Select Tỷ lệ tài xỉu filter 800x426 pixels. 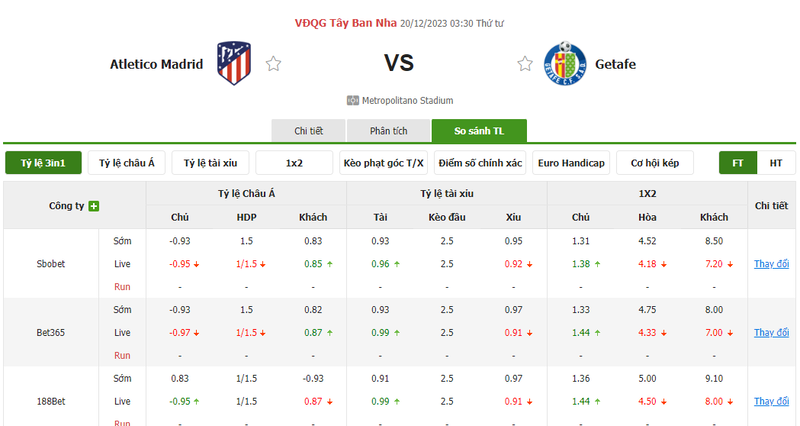point(210,163)
